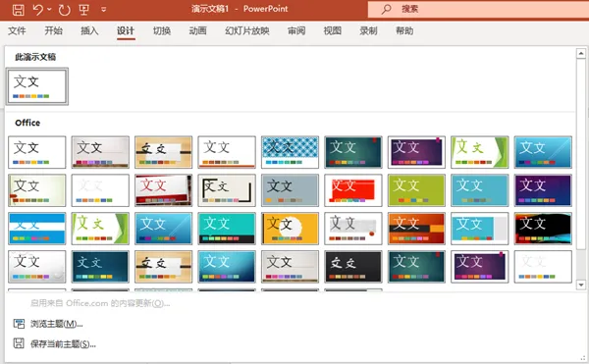This screenshot has width=589, height=364.
Task: Apply the yellow theme with white circle
Action: [290, 229]
